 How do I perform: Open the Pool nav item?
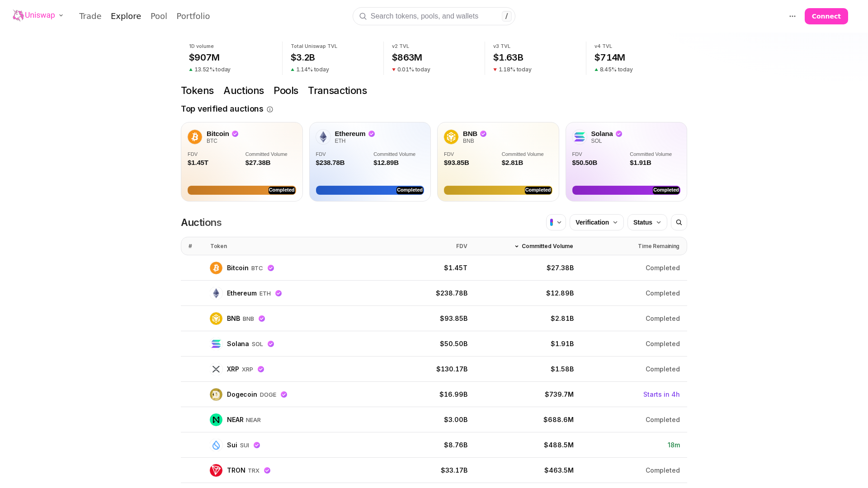tap(159, 16)
